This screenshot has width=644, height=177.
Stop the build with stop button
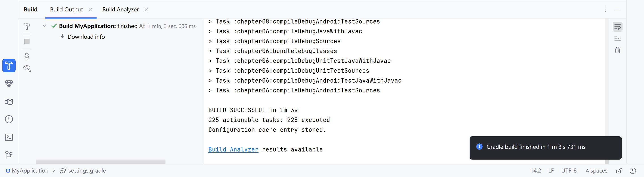pyautogui.click(x=27, y=41)
